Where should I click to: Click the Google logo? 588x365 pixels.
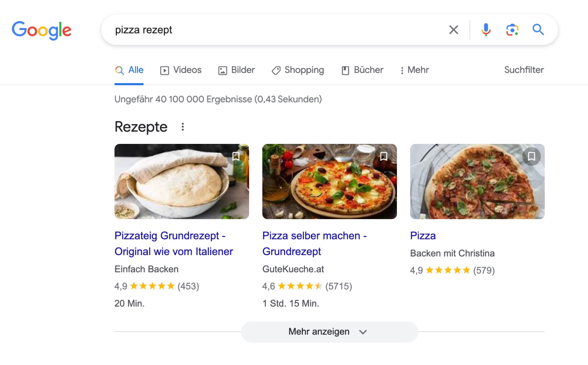(x=41, y=30)
